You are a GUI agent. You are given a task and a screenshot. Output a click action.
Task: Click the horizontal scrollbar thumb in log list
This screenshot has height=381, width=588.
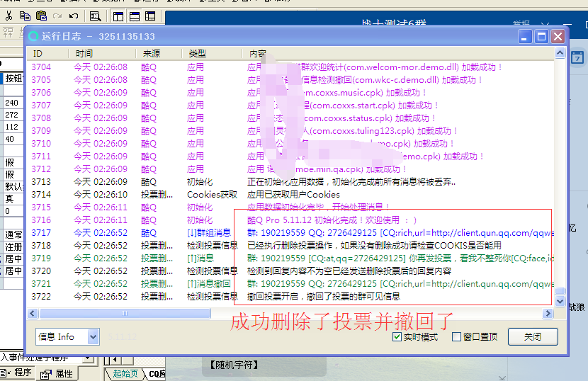coord(125,314)
